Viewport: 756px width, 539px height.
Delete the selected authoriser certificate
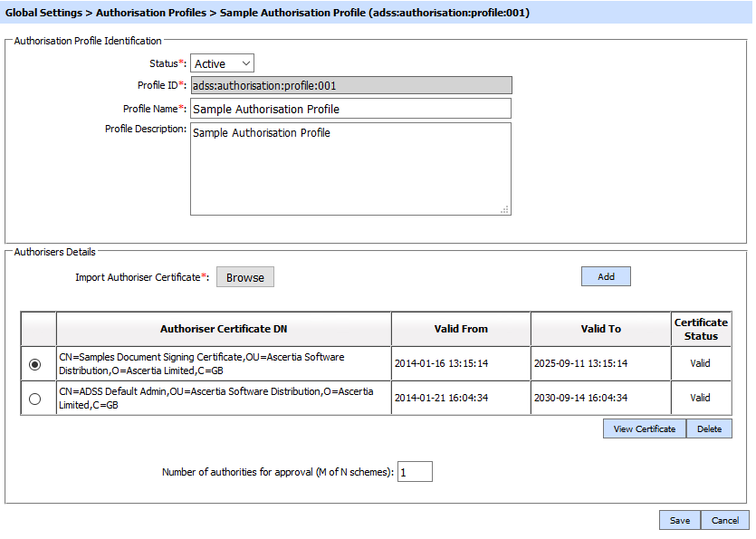click(x=709, y=428)
